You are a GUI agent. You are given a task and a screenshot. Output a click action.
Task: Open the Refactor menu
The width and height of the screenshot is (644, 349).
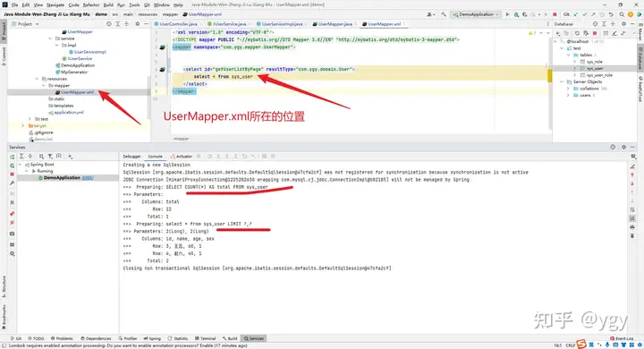point(91,5)
